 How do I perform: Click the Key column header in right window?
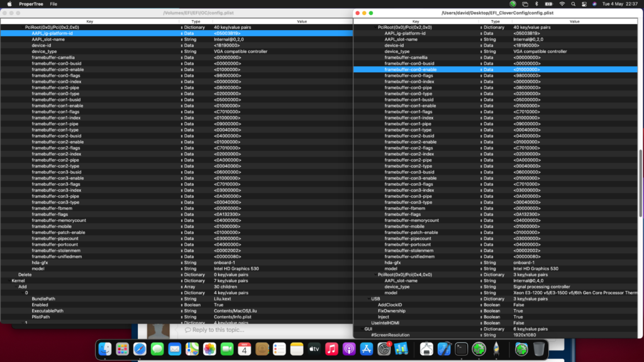click(x=415, y=21)
